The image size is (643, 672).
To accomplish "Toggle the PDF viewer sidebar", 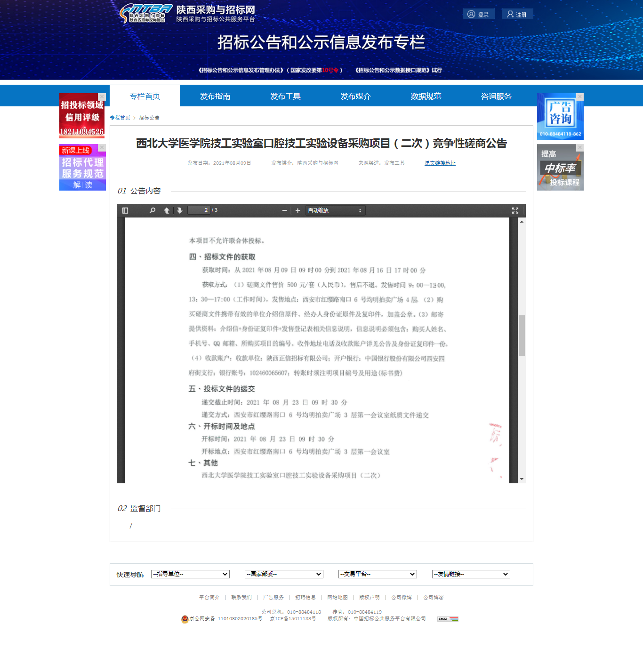I will click(125, 210).
